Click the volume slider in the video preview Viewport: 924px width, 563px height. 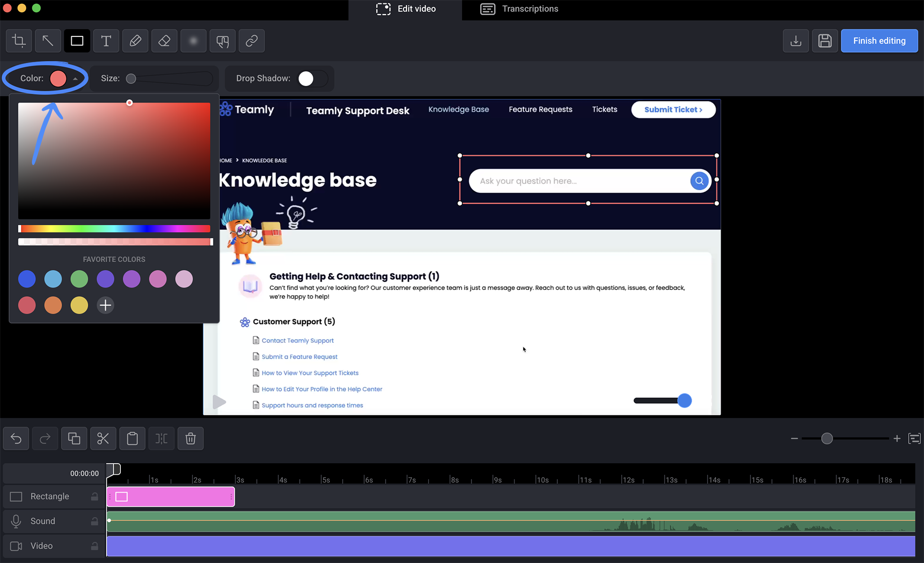point(663,400)
